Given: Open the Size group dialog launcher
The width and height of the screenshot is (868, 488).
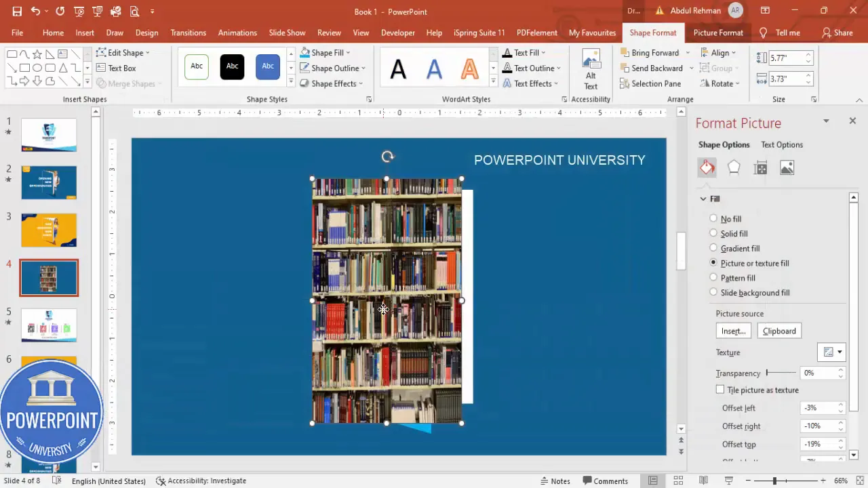Looking at the screenshot, I should pos(814,100).
